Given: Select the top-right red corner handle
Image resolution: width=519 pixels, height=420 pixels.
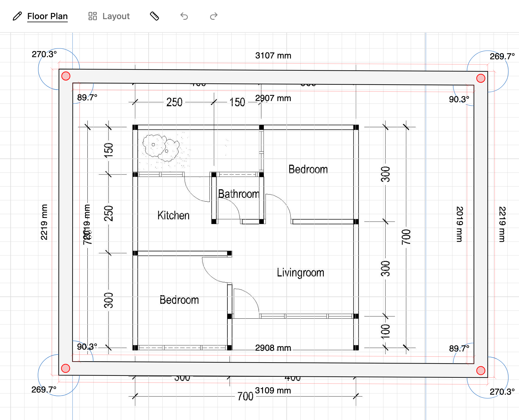Looking at the screenshot, I should tap(481, 78).
